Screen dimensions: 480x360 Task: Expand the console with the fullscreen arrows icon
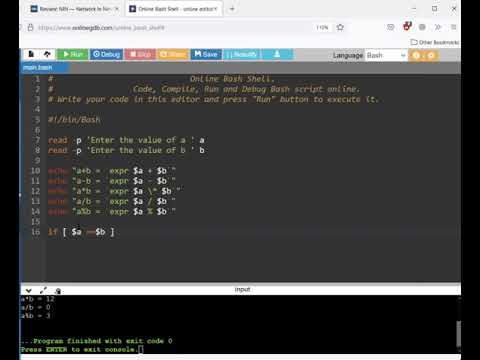pos(43,291)
